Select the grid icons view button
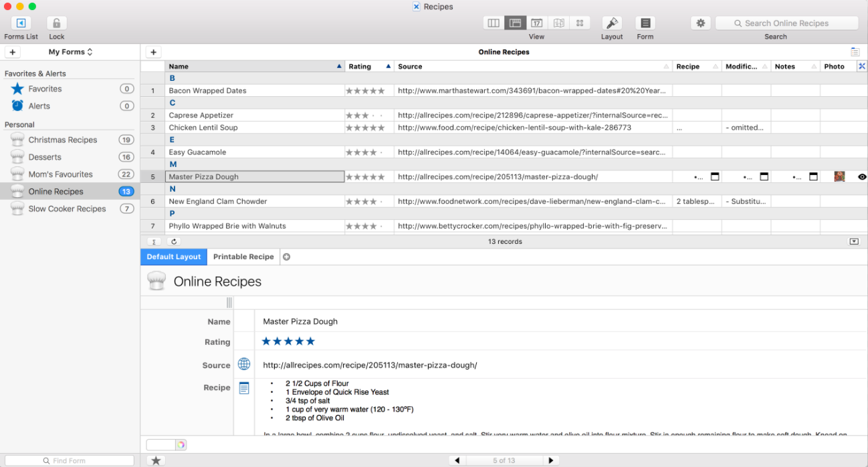The width and height of the screenshot is (868, 467). [579, 23]
